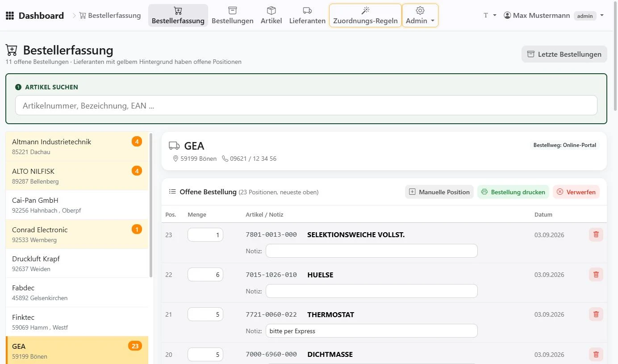618x364 pixels.
Task: Edit quantity field for THERMOSTAT
Action: pyautogui.click(x=205, y=314)
